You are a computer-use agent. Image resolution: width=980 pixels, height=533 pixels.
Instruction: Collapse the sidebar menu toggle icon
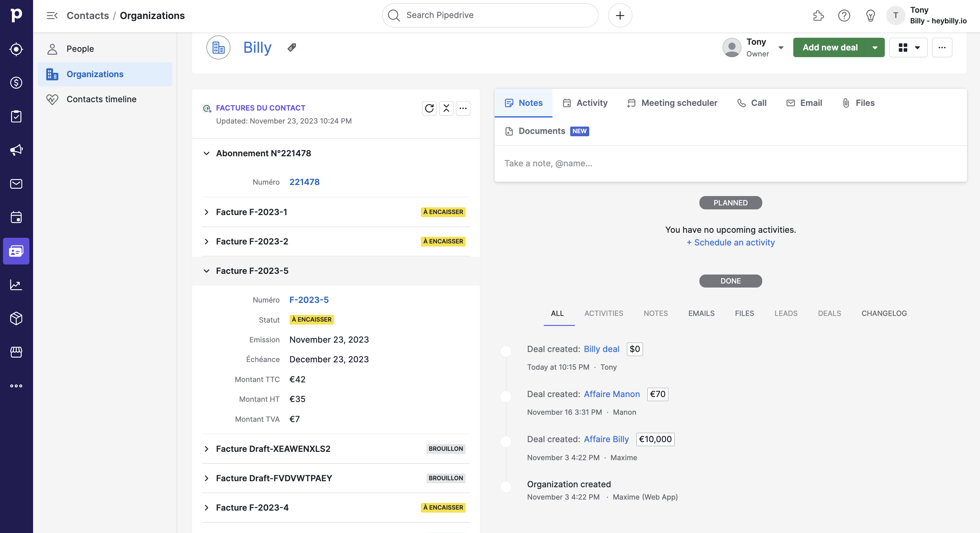(52, 16)
